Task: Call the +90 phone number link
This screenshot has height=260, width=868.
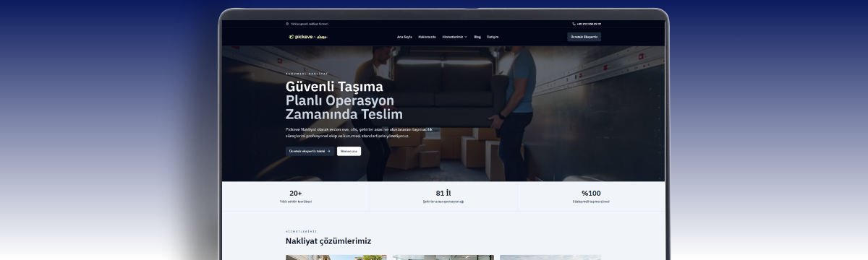Action: click(589, 24)
